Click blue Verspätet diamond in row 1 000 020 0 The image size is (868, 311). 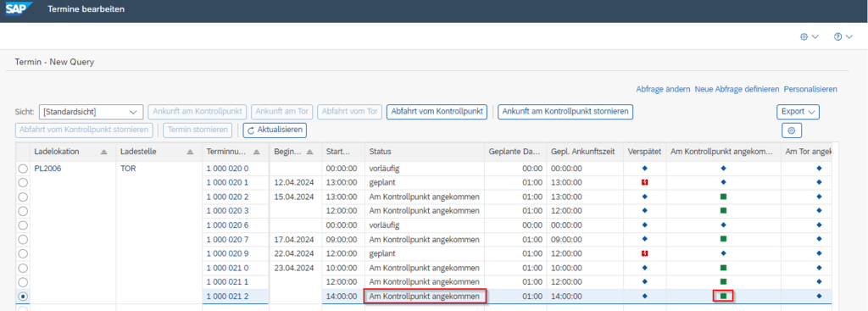(644, 168)
